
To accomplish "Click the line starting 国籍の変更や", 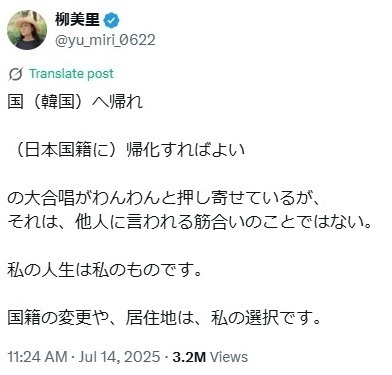I will (164, 318).
